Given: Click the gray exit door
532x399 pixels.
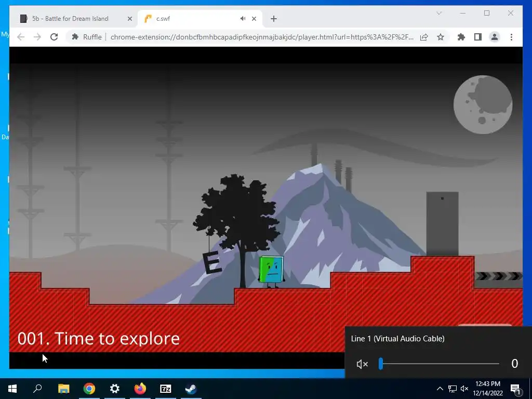Looking at the screenshot, I should point(443,224).
